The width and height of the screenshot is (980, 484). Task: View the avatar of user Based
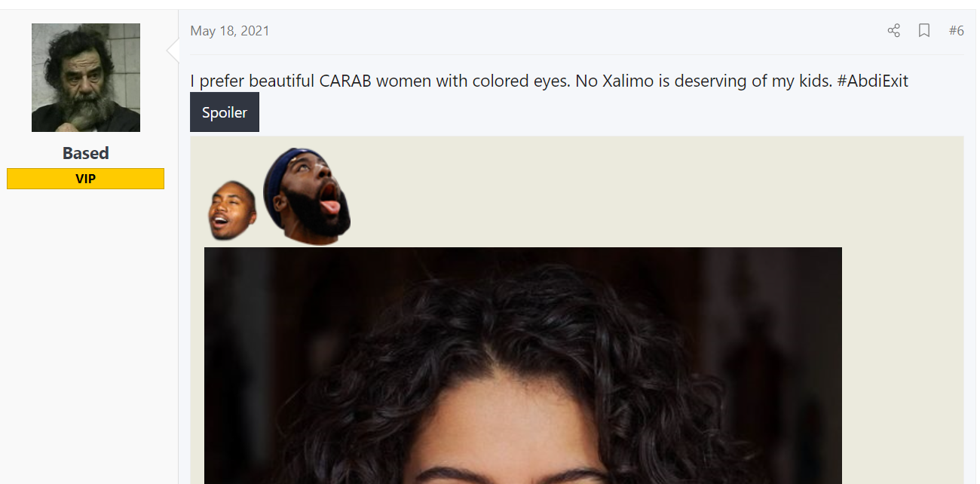tap(86, 78)
